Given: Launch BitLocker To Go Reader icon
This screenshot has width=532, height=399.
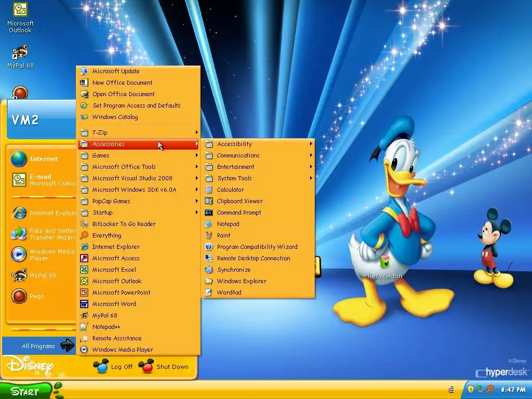Looking at the screenshot, I should click(84, 224).
